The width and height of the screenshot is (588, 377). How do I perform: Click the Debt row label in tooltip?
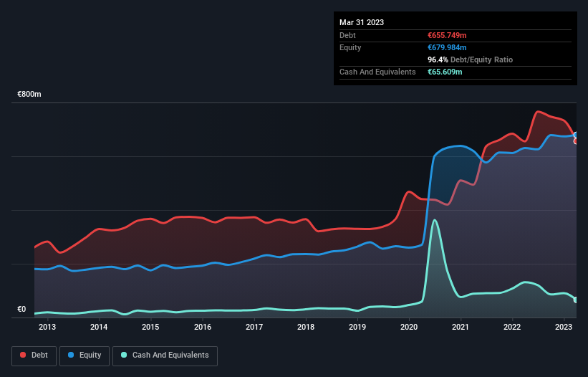click(x=347, y=35)
